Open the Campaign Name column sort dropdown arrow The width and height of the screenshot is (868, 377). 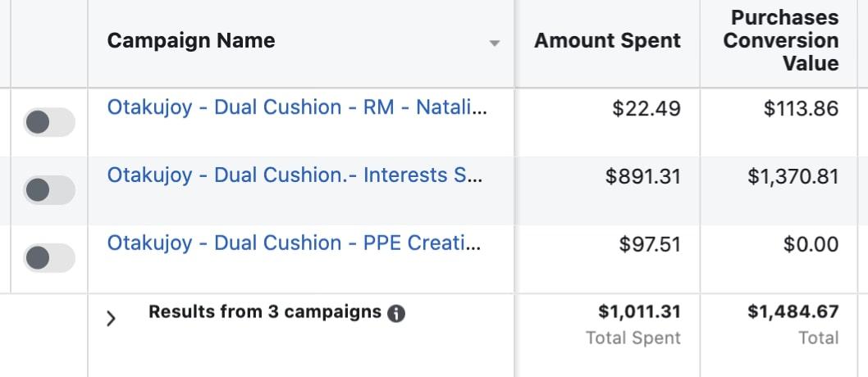click(x=495, y=43)
